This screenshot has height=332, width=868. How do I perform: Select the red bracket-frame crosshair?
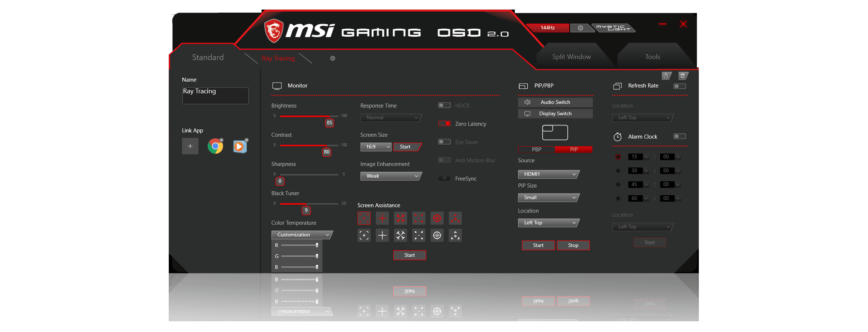[x=364, y=218]
